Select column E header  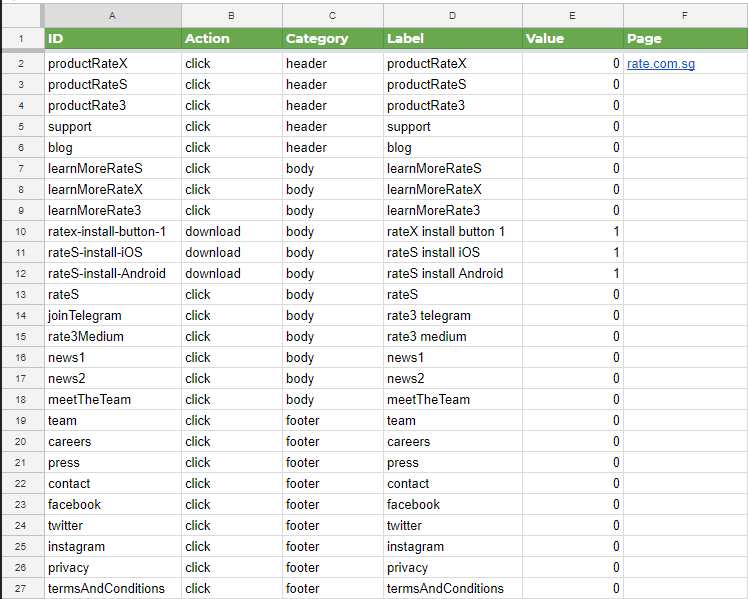(x=573, y=16)
